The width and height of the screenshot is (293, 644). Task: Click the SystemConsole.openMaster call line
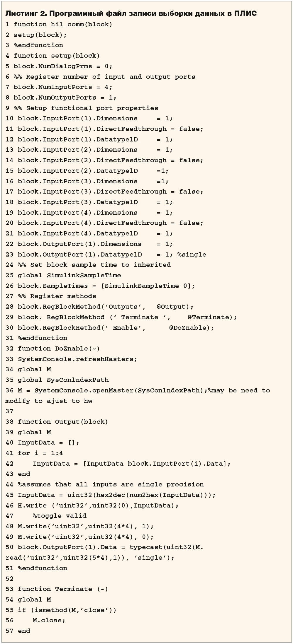[x=138, y=396]
